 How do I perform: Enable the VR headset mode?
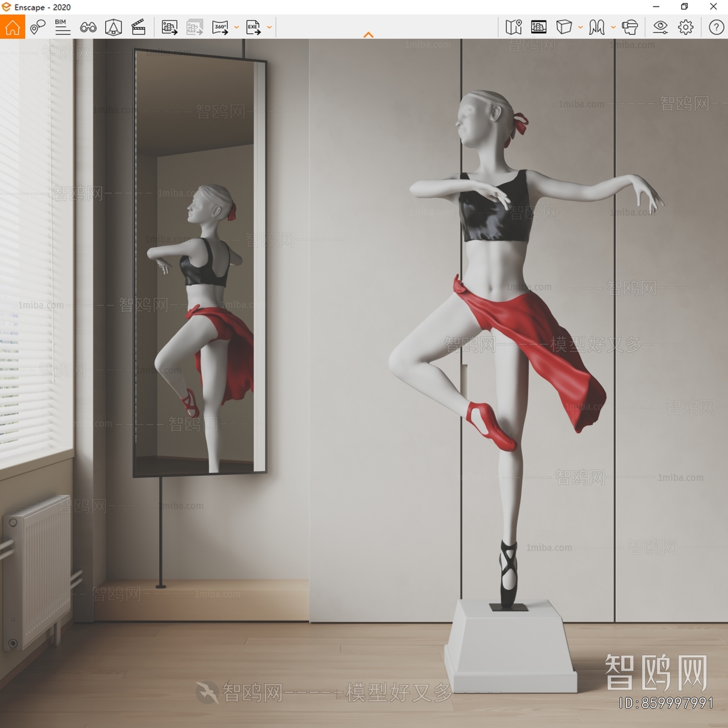click(630, 27)
